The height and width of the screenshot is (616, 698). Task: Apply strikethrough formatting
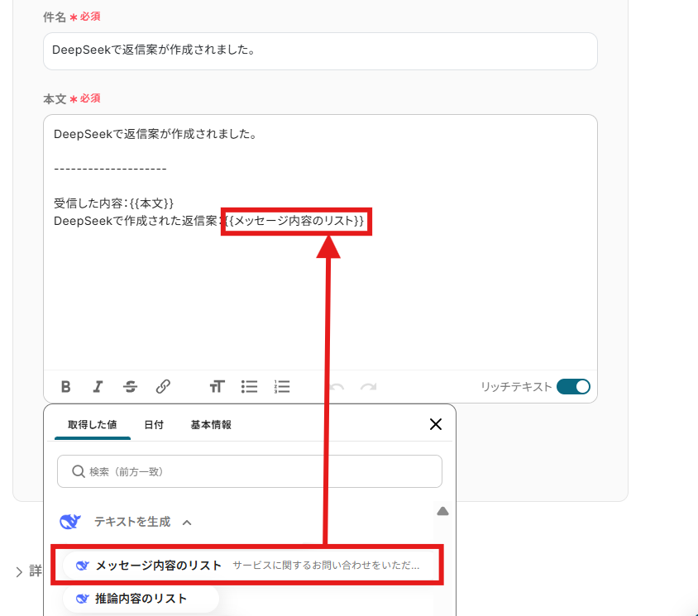coord(131,387)
